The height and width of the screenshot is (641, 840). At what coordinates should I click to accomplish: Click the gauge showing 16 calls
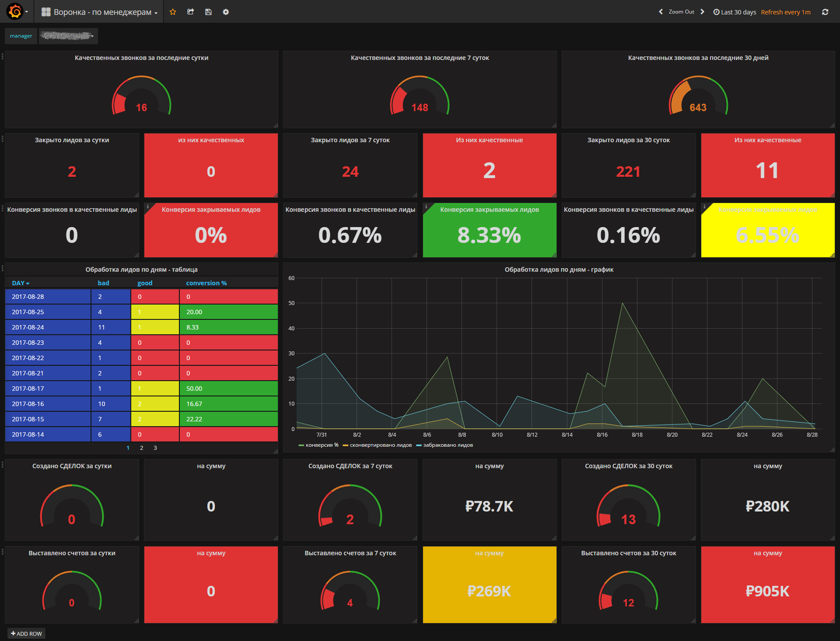click(x=141, y=96)
